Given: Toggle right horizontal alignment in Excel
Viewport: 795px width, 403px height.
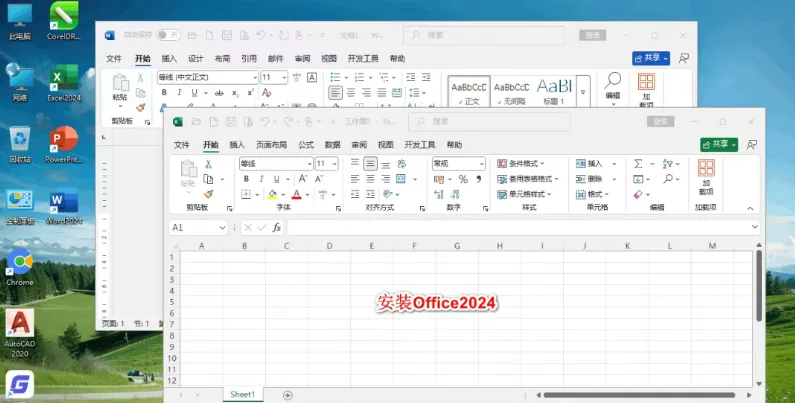Looking at the screenshot, I should coord(386,179).
